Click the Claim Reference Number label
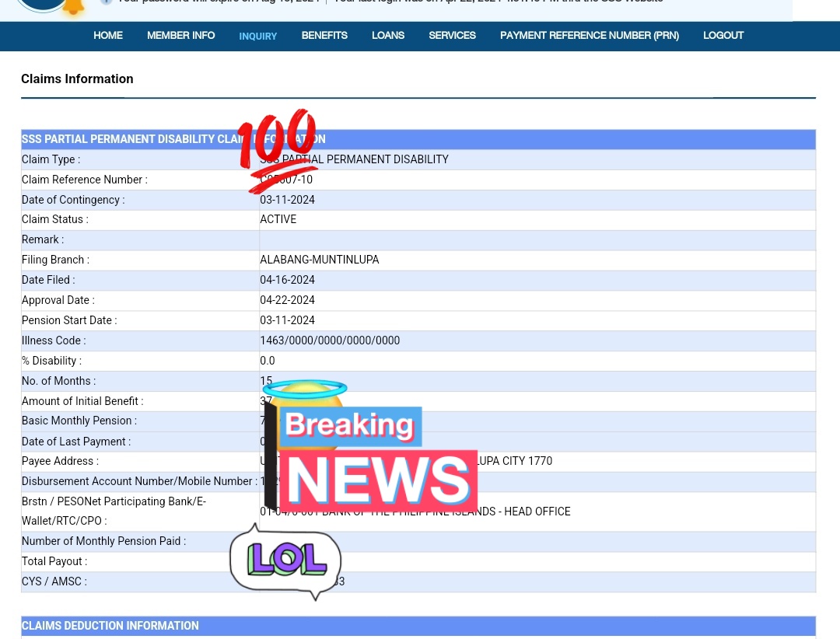 click(85, 180)
